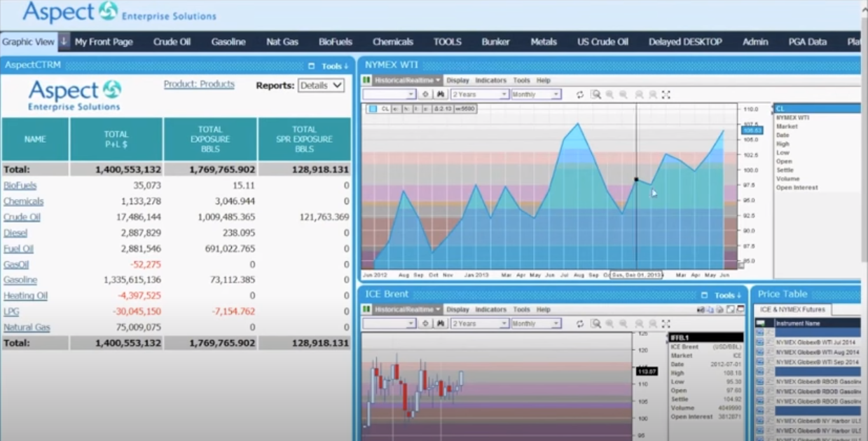Viewport: 868px width, 441px height.
Task: Switch to the Crude Oil tab
Action: tap(172, 42)
